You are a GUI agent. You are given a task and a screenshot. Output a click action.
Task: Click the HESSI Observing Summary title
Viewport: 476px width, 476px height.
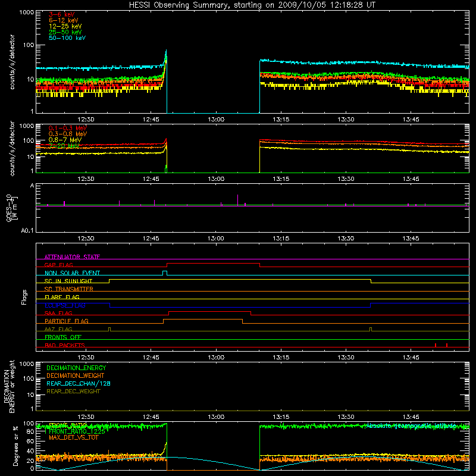tap(252, 5)
